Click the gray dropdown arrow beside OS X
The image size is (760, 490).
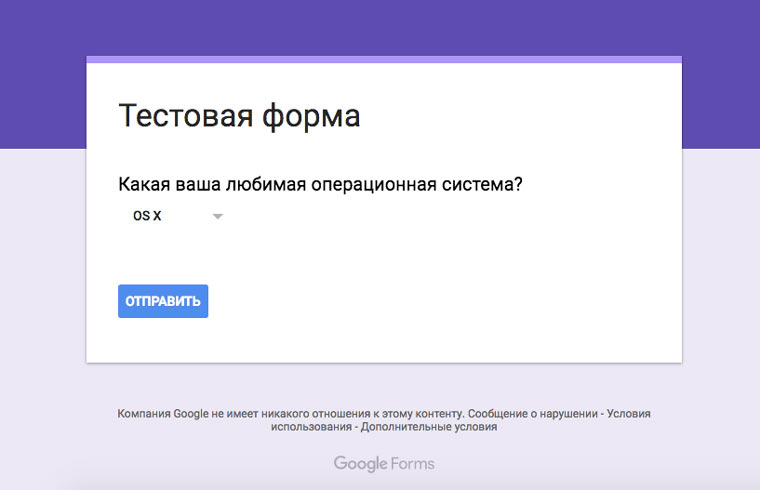pos(218,216)
